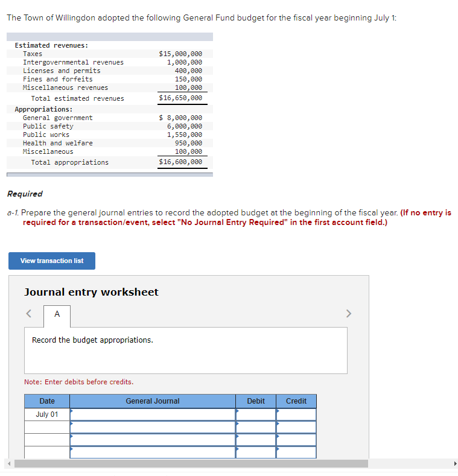The image size is (458, 476).
Task: Click the Journal entry worksheet heading
Action: pos(91,292)
